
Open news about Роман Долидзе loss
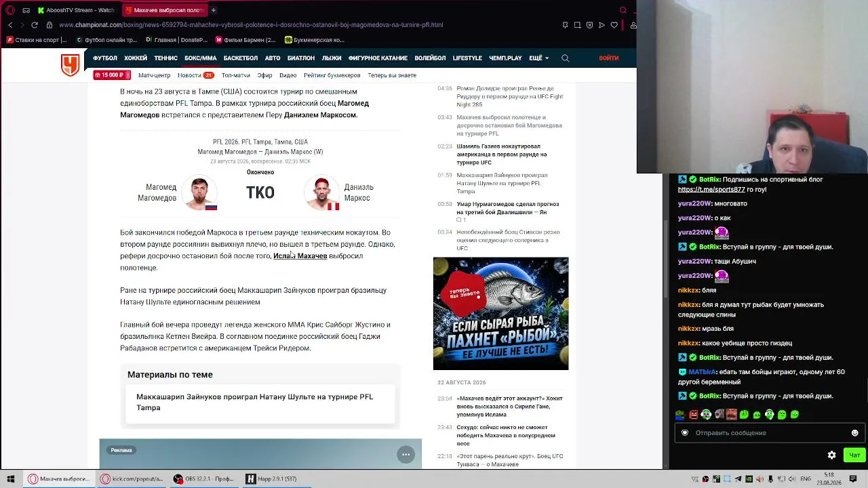pyautogui.click(x=510, y=97)
